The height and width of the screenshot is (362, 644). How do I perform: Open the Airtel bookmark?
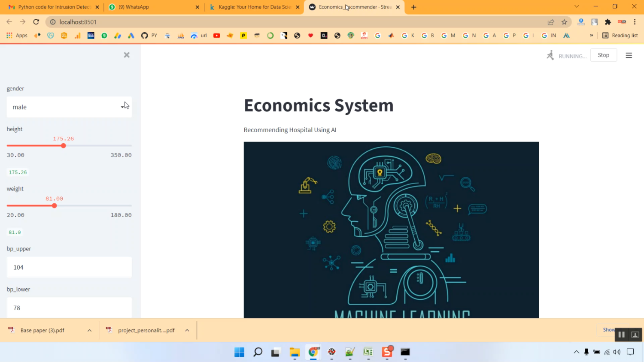coord(364,36)
